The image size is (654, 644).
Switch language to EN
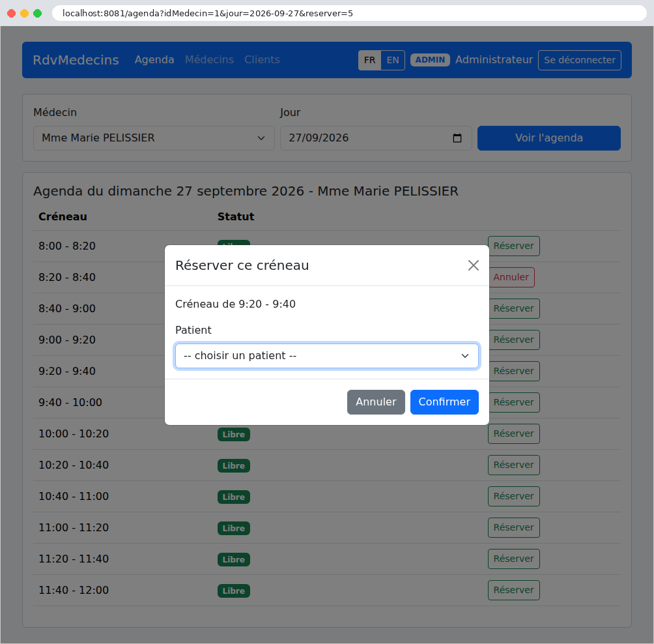coord(393,60)
